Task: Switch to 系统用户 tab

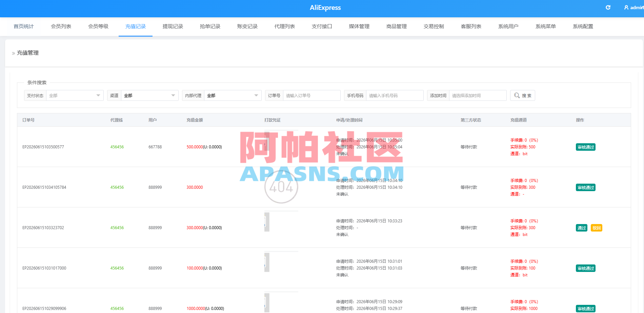Action: pyautogui.click(x=508, y=26)
